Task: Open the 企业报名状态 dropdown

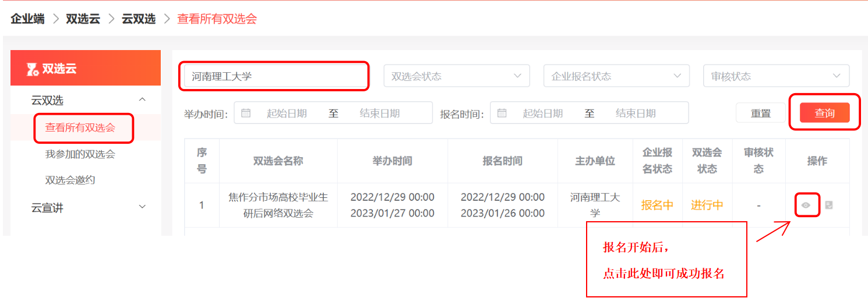Action: coord(616,76)
